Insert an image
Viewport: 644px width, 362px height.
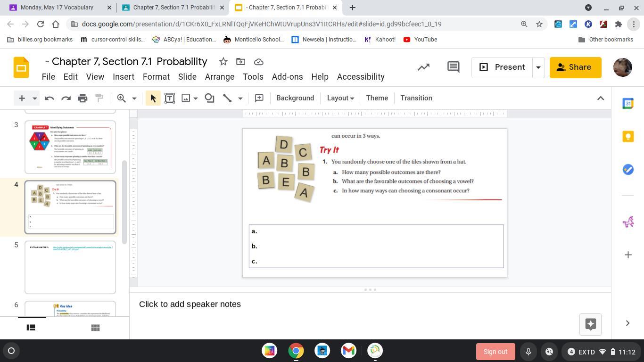click(x=186, y=98)
